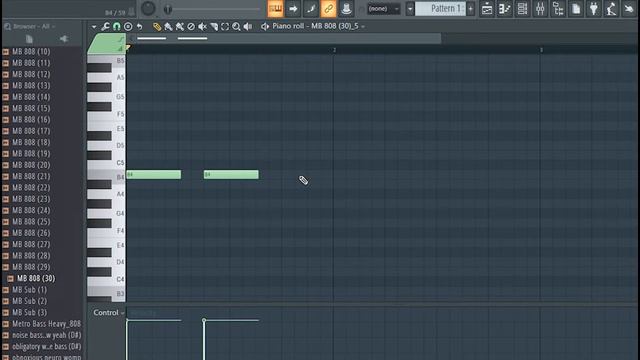
Task: Select the Slice tool
Action: click(214, 27)
